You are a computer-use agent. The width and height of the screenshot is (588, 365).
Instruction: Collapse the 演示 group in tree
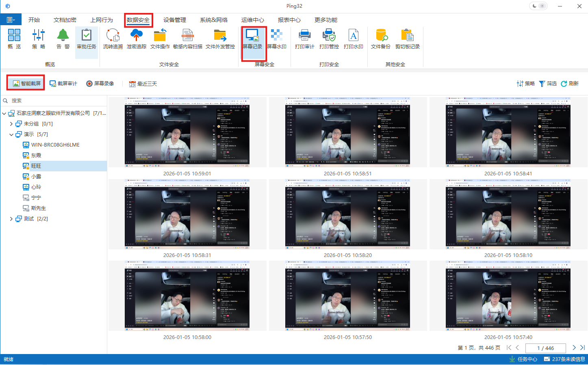(11, 134)
